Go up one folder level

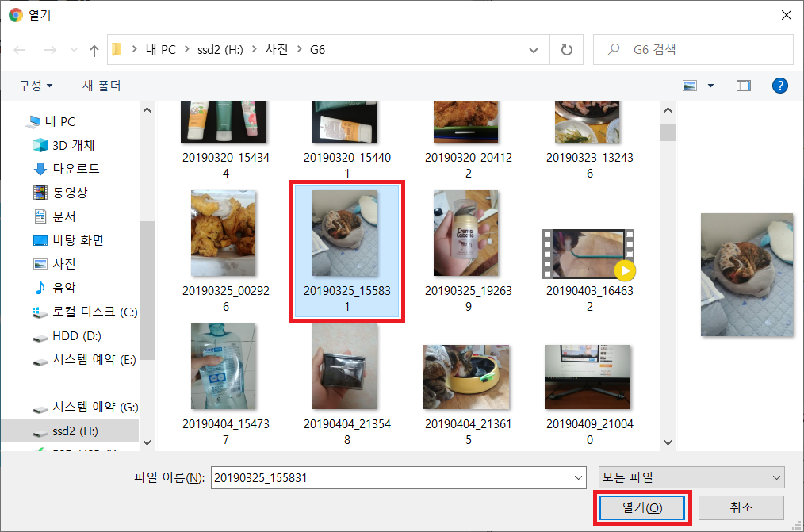pyautogui.click(x=94, y=50)
